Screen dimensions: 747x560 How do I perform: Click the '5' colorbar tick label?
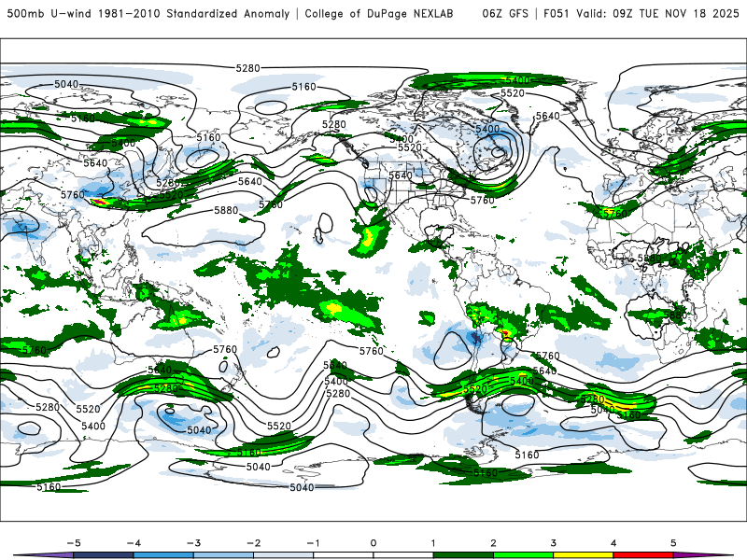click(673, 543)
